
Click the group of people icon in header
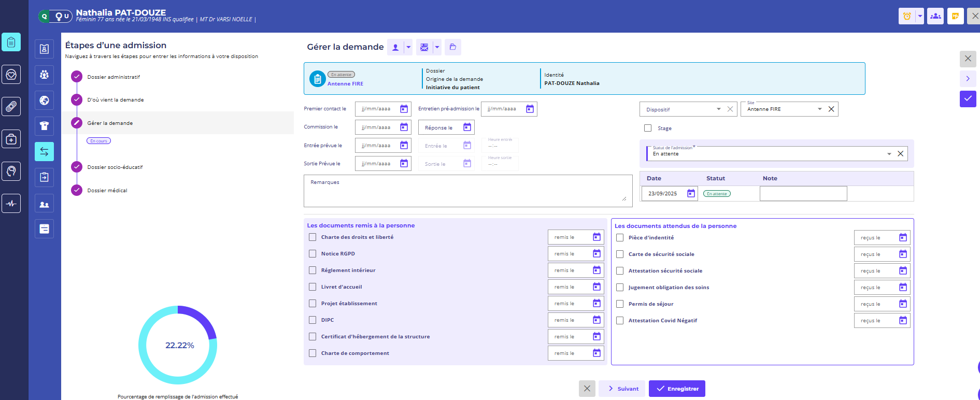[935, 16]
